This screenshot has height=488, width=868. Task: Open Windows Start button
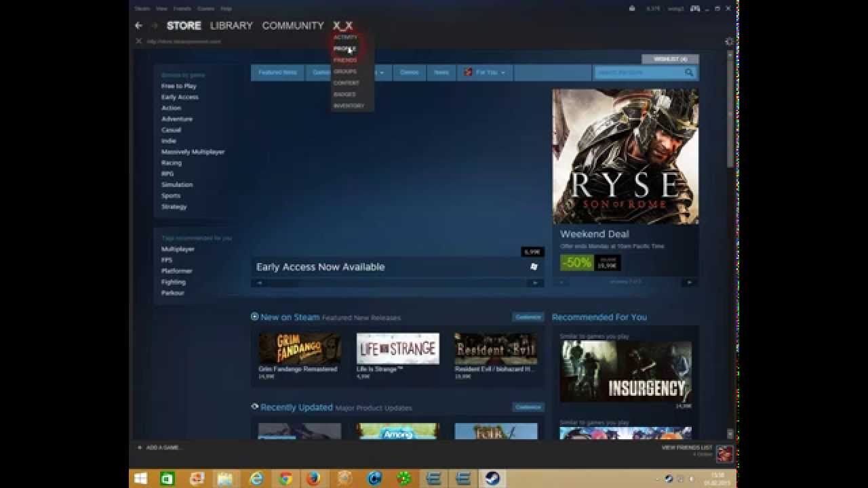coord(141,479)
